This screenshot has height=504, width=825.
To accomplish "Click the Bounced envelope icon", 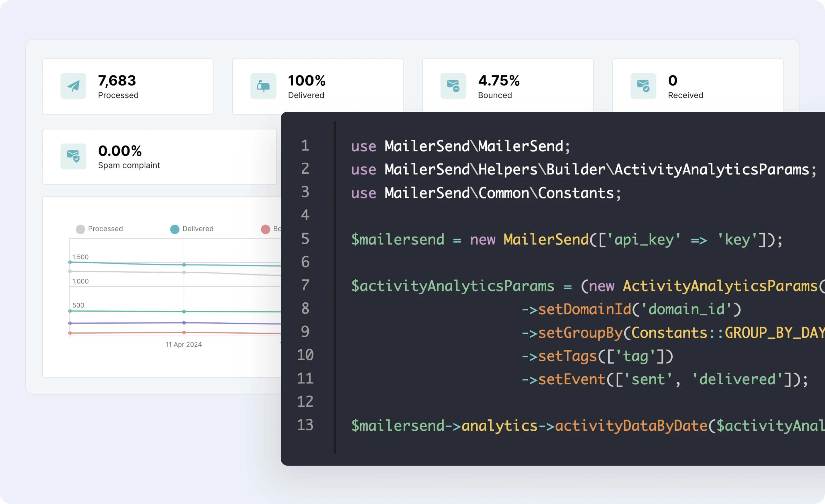I will [x=453, y=86].
